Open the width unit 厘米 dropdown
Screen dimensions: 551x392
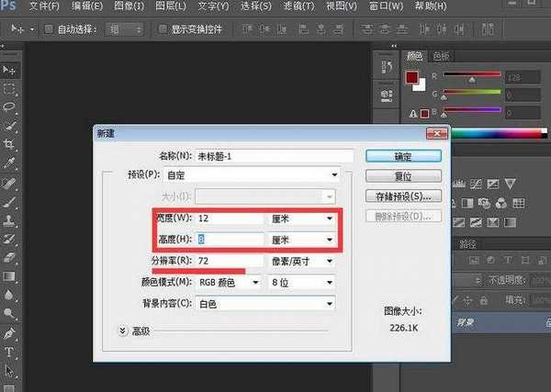(302, 218)
